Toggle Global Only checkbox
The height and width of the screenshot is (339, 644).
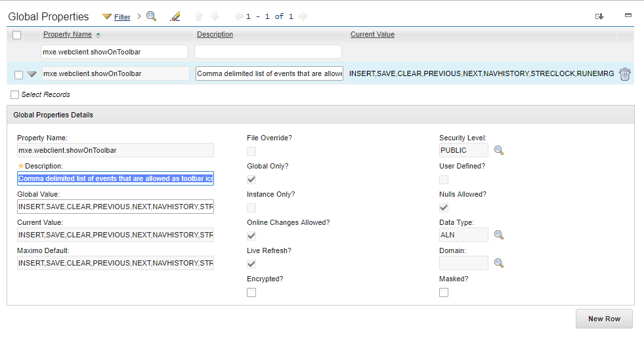tap(251, 180)
